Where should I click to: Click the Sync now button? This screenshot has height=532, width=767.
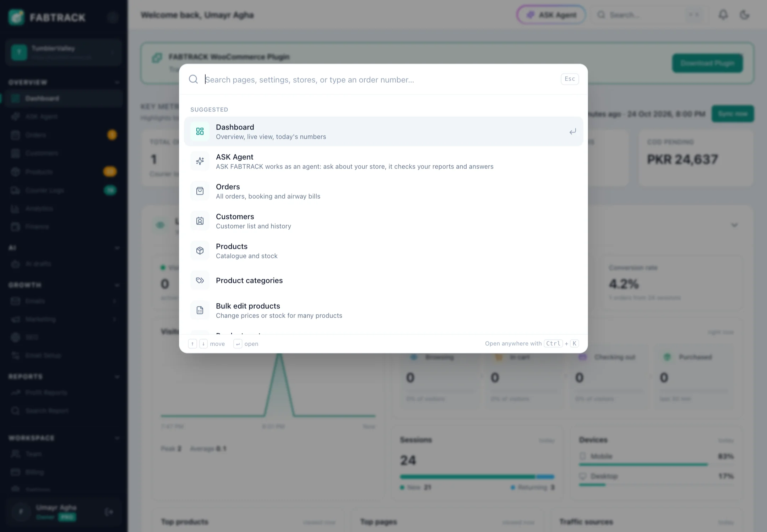tap(733, 114)
